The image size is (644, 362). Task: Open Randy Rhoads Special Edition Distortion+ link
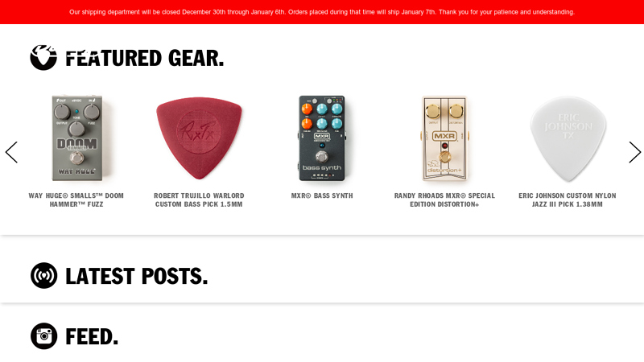[x=444, y=200]
